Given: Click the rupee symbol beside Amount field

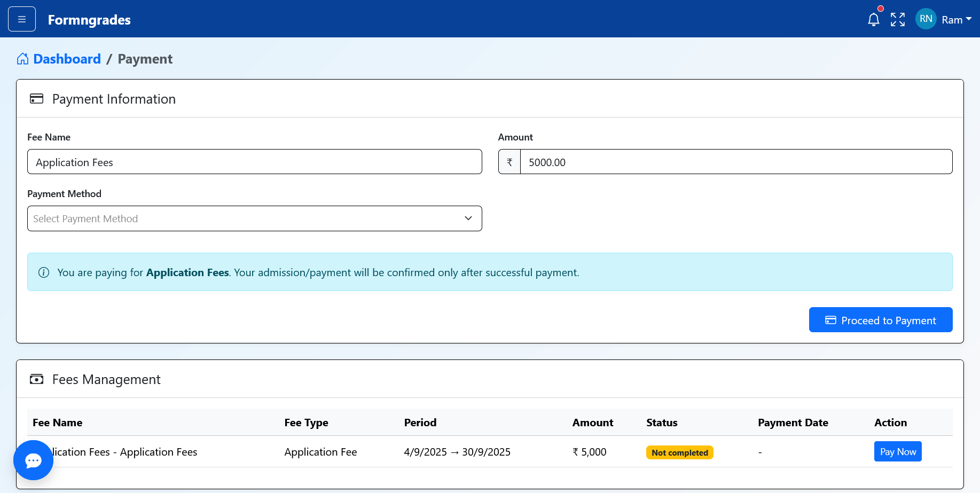Looking at the screenshot, I should [509, 161].
